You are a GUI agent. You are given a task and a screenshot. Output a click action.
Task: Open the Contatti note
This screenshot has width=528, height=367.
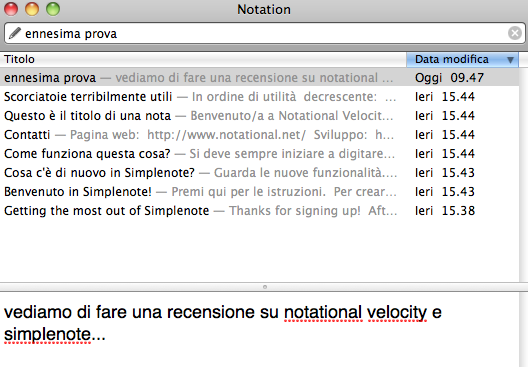pyautogui.click(x=259, y=134)
